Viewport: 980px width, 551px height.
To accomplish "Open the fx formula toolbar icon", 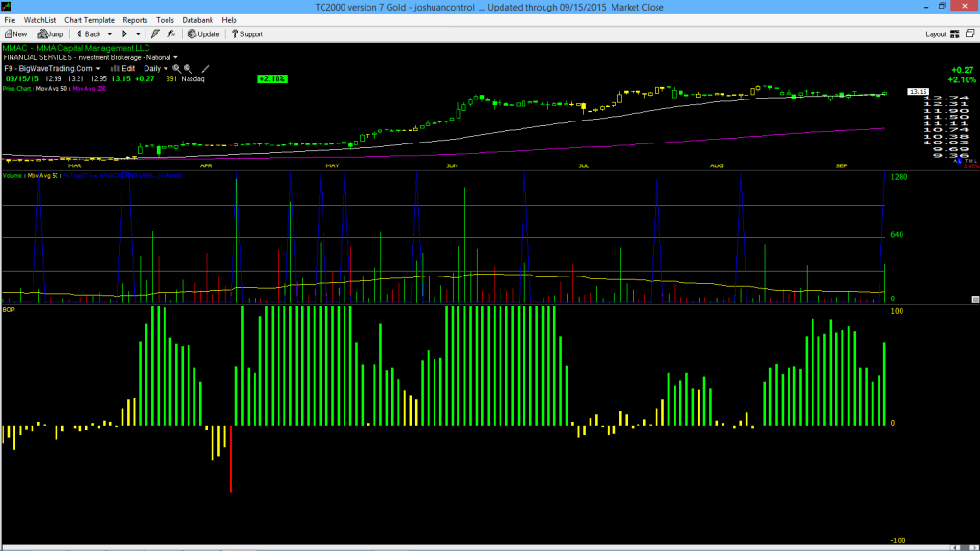I will pos(171,34).
